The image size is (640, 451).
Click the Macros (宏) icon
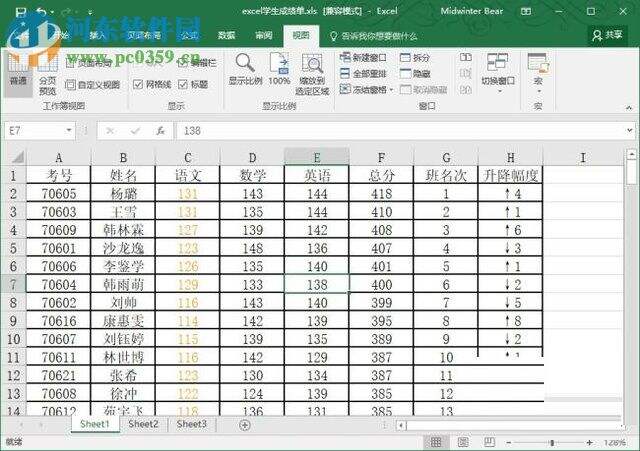click(x=538, y=63)
